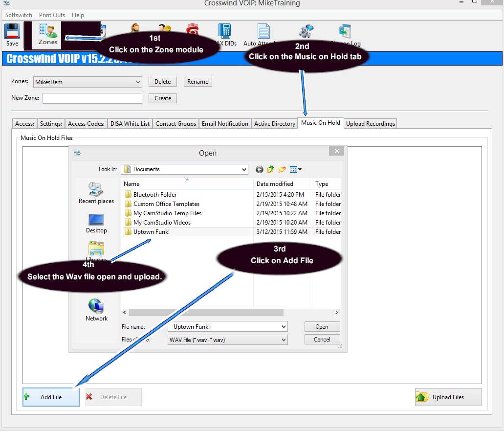Viewport: 504px width, 433px height.
Task: Click the Upload Files button
Action: [x=448, y=397]
